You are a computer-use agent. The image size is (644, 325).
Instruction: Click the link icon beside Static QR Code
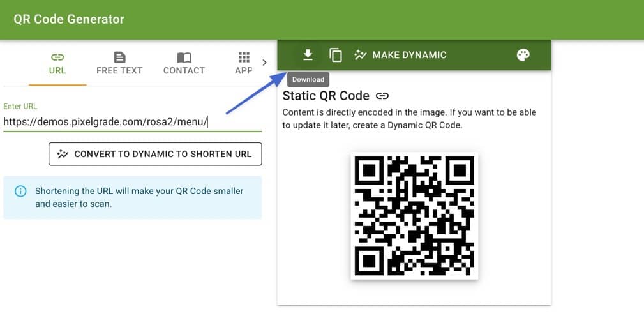pyautogui.click(x=382, y=96)
